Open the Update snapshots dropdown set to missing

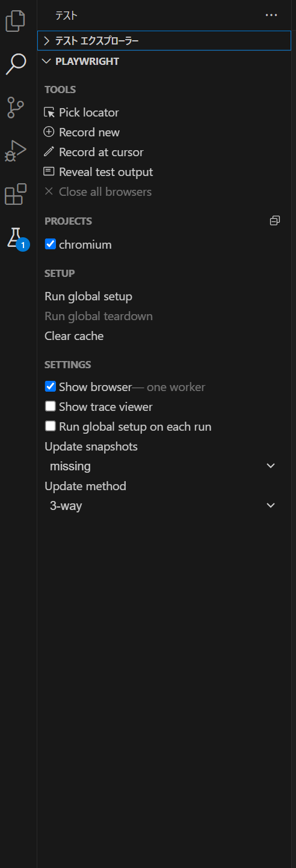[162, 466]
